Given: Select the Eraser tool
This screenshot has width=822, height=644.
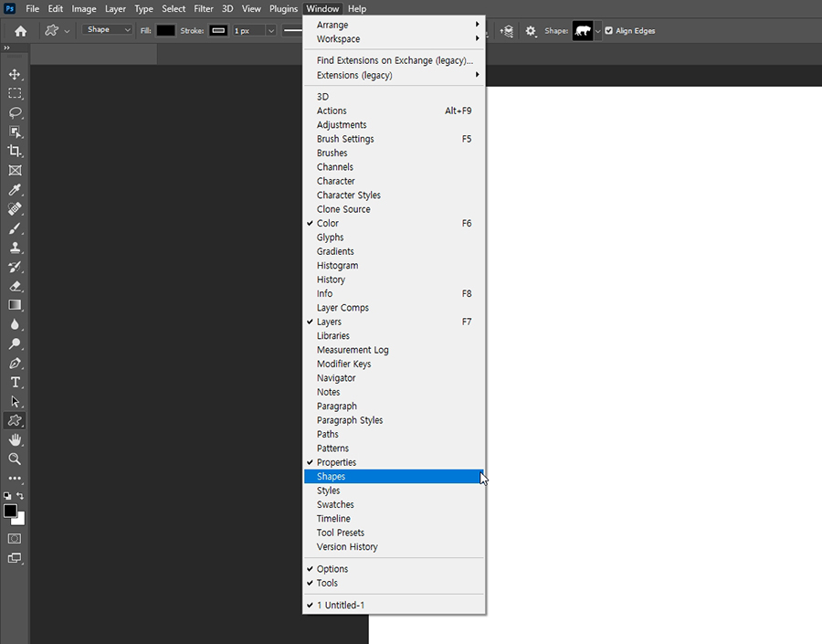Looking at the screenshot, I should [15, 286].
